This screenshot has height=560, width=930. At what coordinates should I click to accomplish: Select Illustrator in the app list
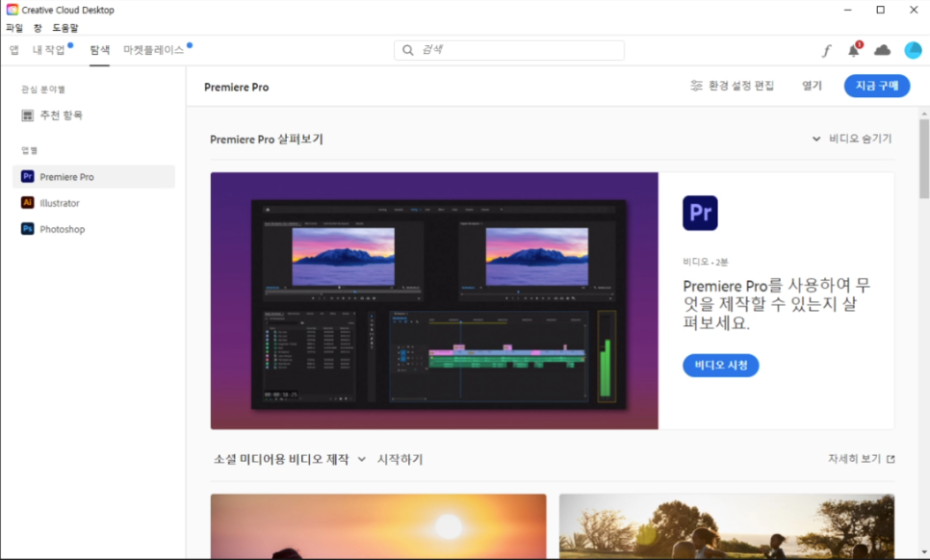(93, 203)
